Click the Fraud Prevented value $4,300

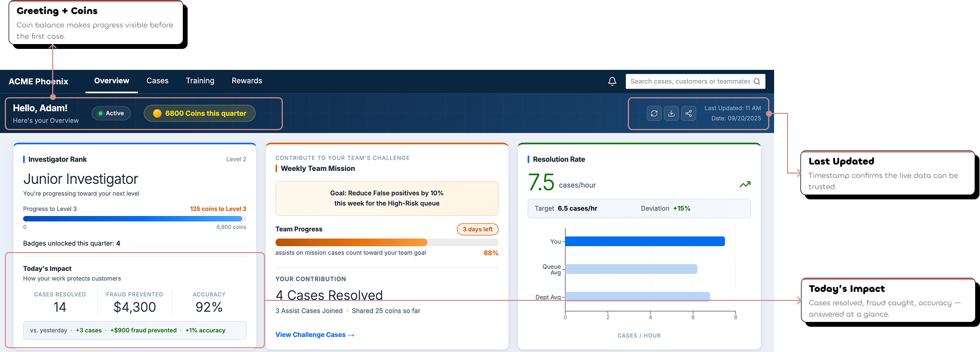(134, 307)
